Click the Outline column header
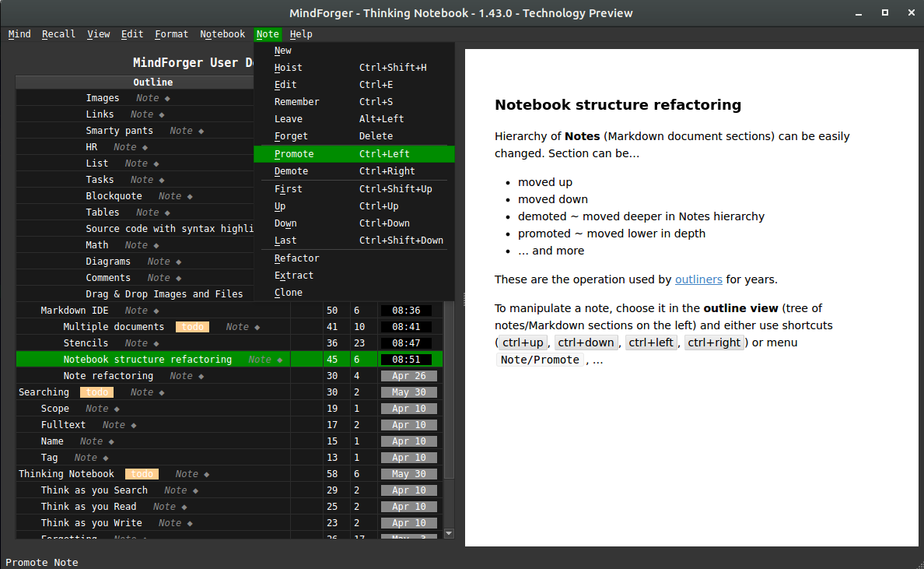Image resolution: width=924 pixels, height=569 pixels. point(152,83)
